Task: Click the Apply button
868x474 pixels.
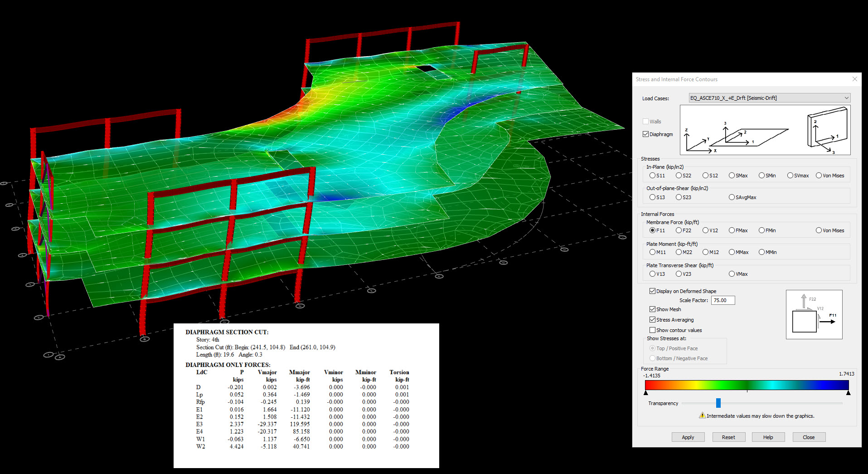Action: point(688,437)
